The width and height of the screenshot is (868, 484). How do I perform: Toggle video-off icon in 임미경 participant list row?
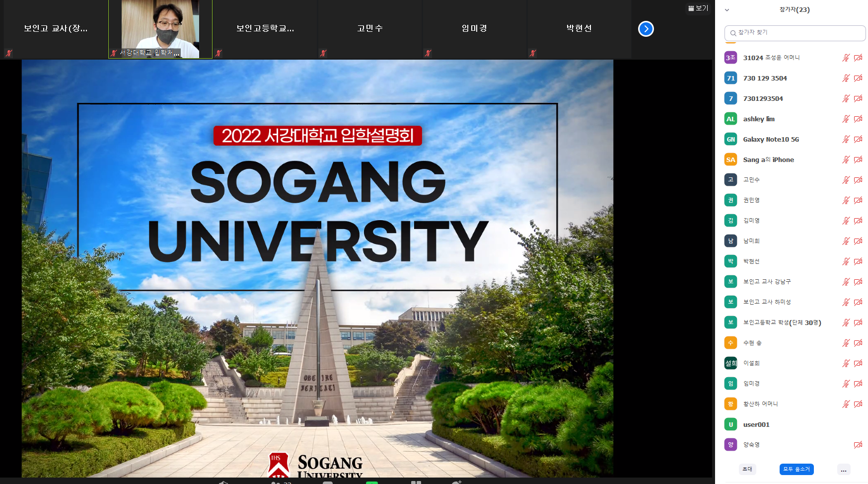[x=858, y=384]
